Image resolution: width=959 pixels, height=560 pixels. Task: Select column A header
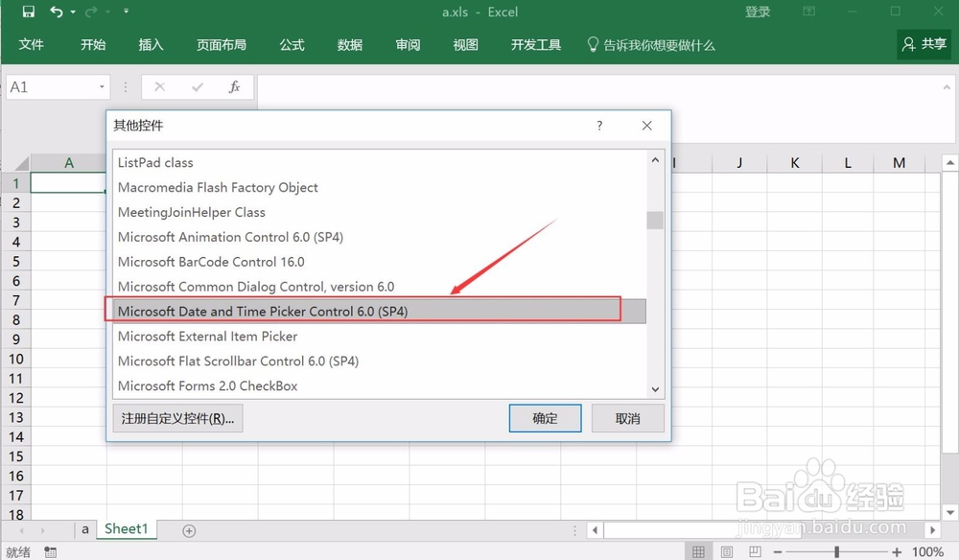click(x=68, y=163)
